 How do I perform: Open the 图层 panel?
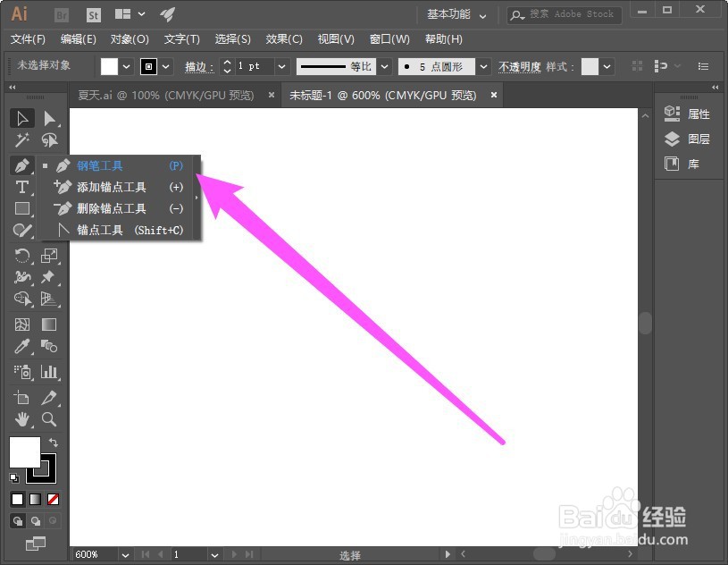pyautogui.click(x=688, y=139)
